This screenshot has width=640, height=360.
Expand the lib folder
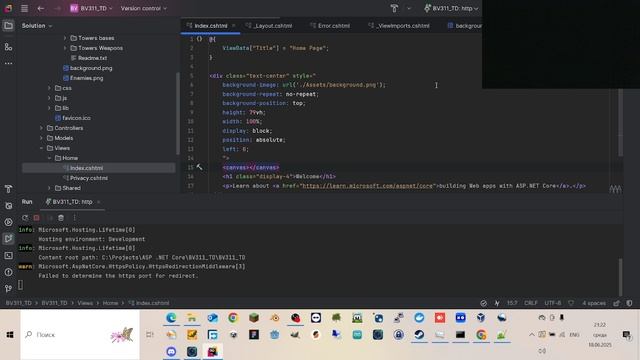point(49,108)
